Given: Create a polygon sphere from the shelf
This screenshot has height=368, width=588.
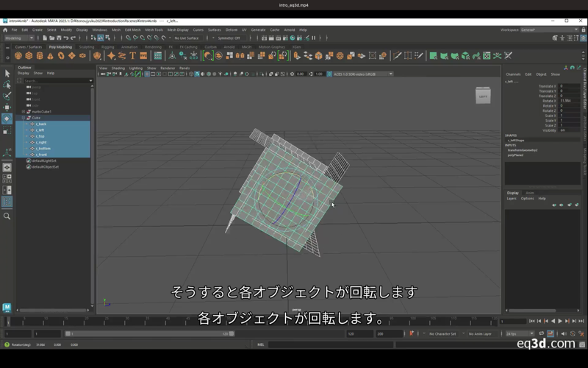Looking at the screenshot, I should 18,56.
